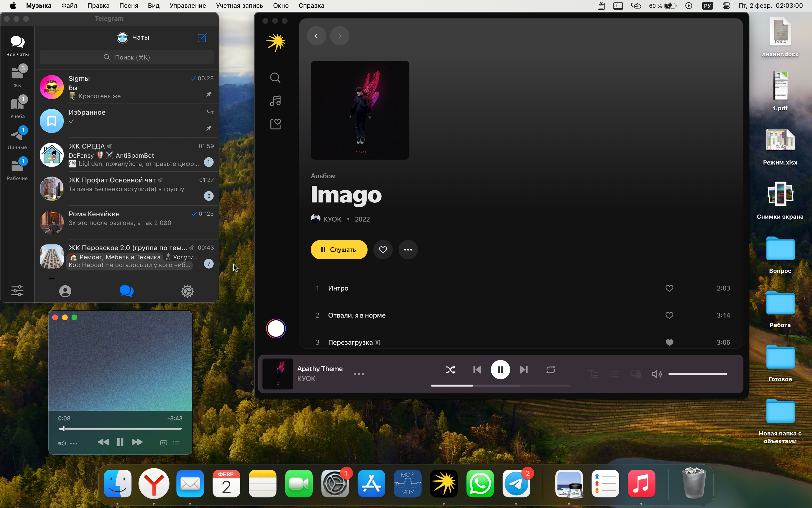
Task: Fast forward in the mini player window
Action: click(x=137, y=442)
